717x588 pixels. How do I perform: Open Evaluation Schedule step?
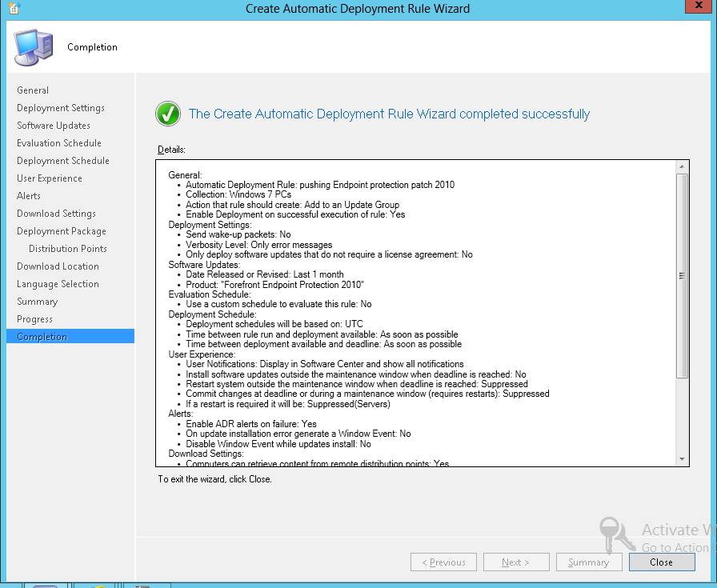point(59,143)
